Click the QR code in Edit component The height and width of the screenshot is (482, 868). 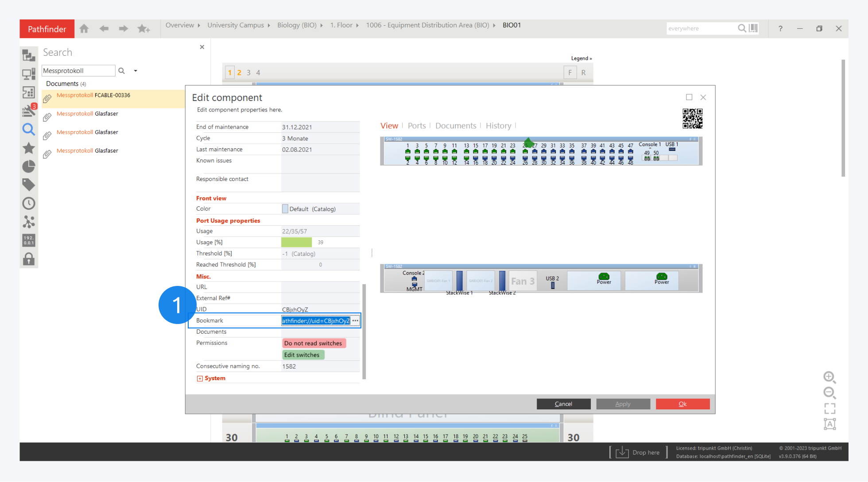point(692,119)
